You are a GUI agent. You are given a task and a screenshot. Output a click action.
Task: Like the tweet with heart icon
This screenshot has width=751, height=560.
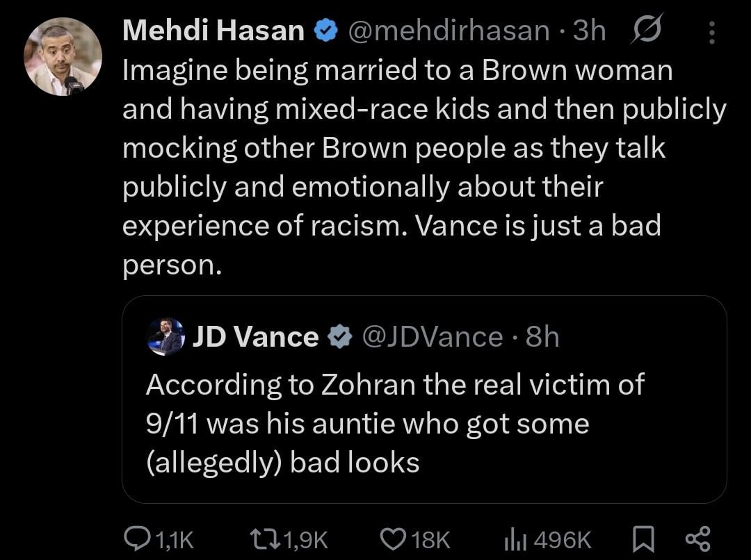[x=393, y=538]
